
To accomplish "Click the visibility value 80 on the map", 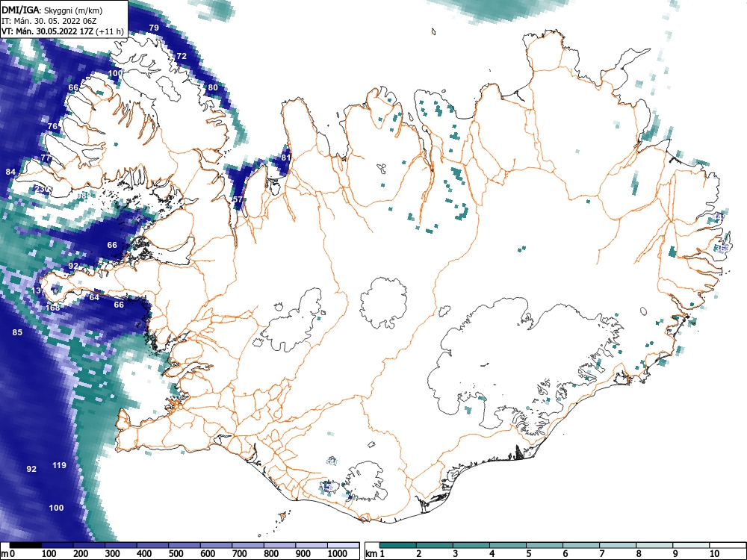I will 213,87.
